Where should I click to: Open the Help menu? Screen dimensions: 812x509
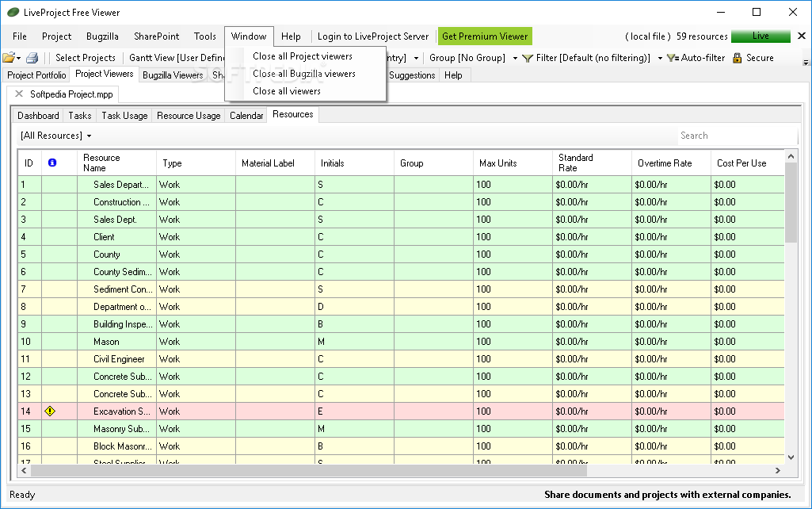291,36
